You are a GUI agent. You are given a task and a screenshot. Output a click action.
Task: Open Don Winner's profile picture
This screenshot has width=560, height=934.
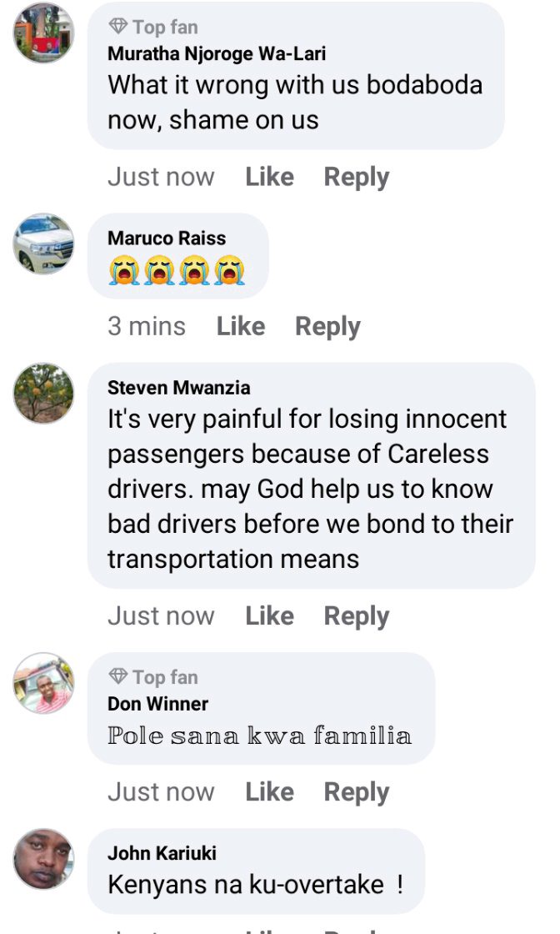43,683
